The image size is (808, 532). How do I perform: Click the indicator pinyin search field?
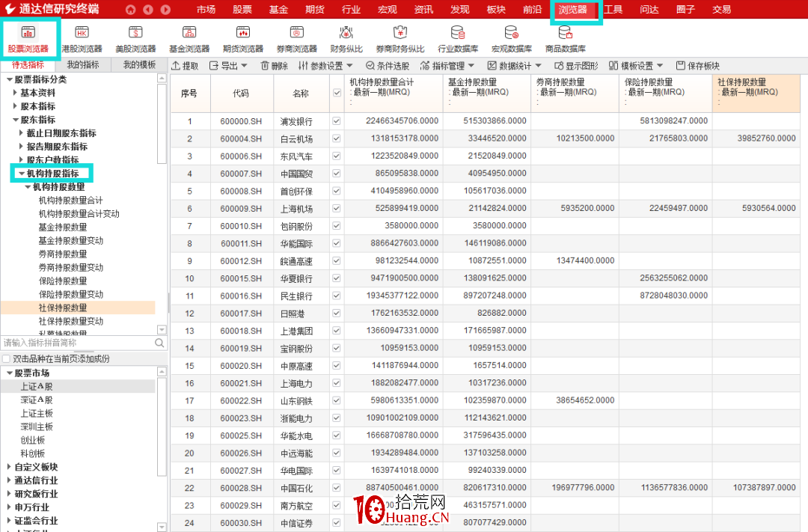[x=77, y=343]
